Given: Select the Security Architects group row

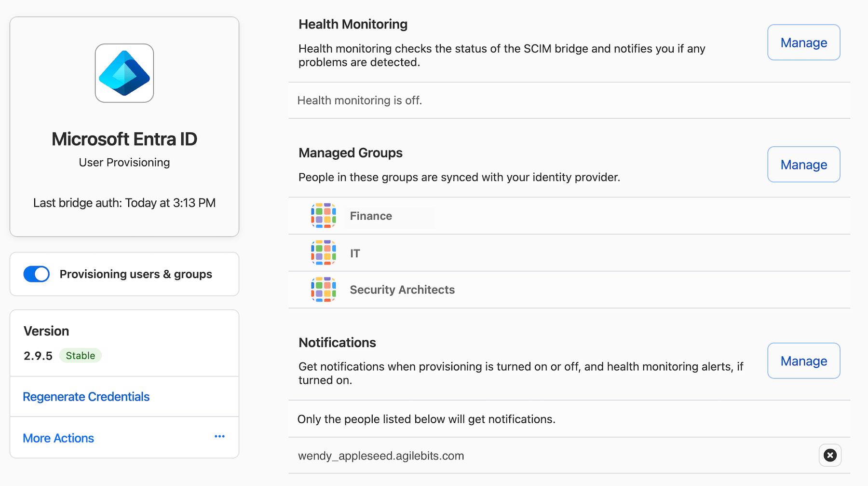Looking at the screenshot, I should pos(402,289).
